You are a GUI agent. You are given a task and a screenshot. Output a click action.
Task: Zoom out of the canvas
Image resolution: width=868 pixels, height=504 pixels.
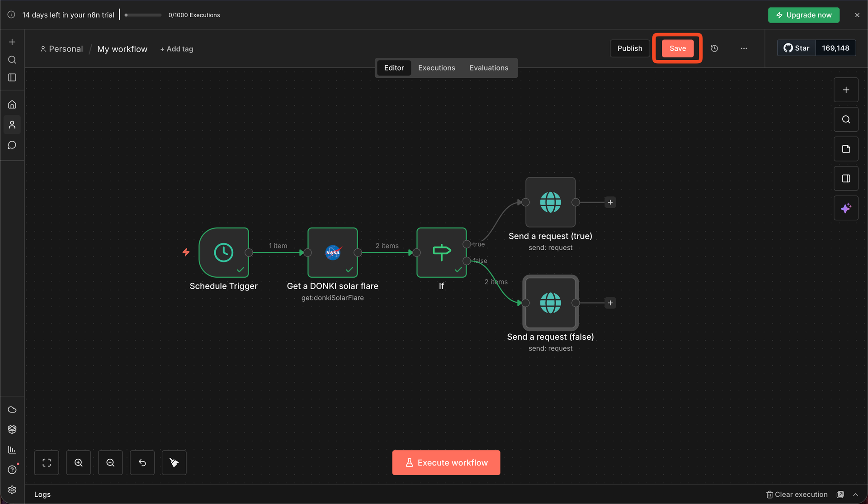[x=110, y=462]
